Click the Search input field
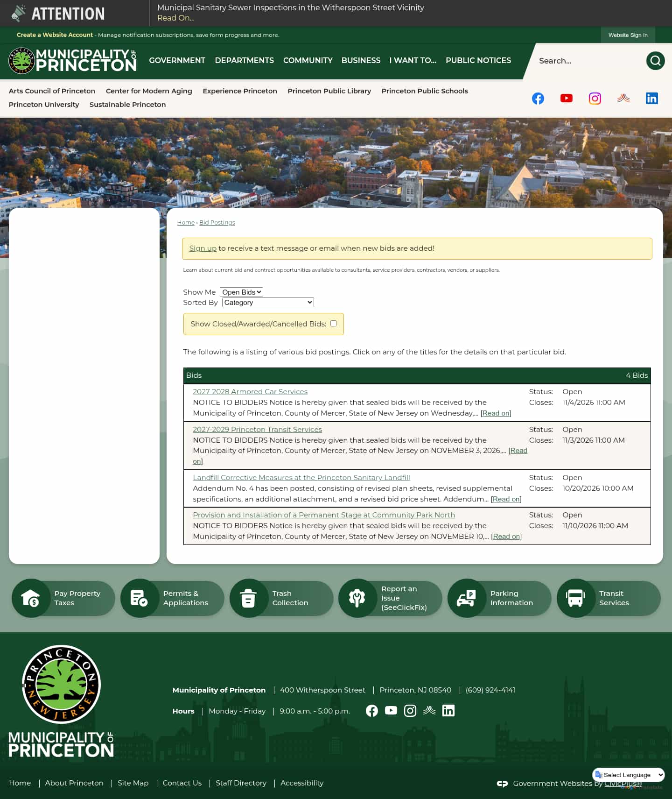 (588, 61)
